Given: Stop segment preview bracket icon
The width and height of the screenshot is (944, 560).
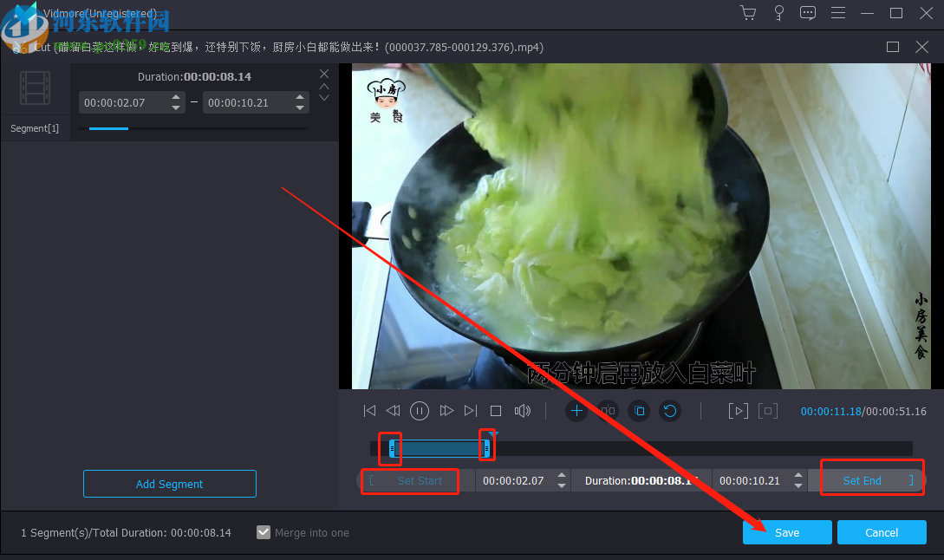Looking at the screenshot, I should click(768, 411).
